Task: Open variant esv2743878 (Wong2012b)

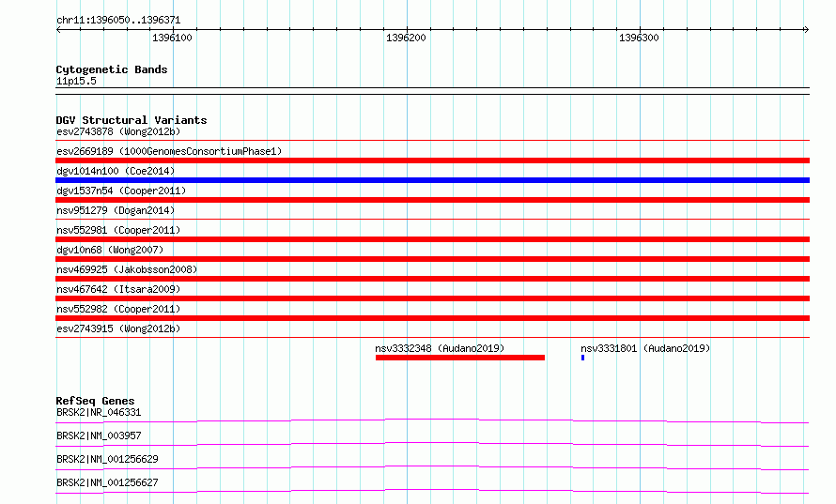Action: coord(118,131)
